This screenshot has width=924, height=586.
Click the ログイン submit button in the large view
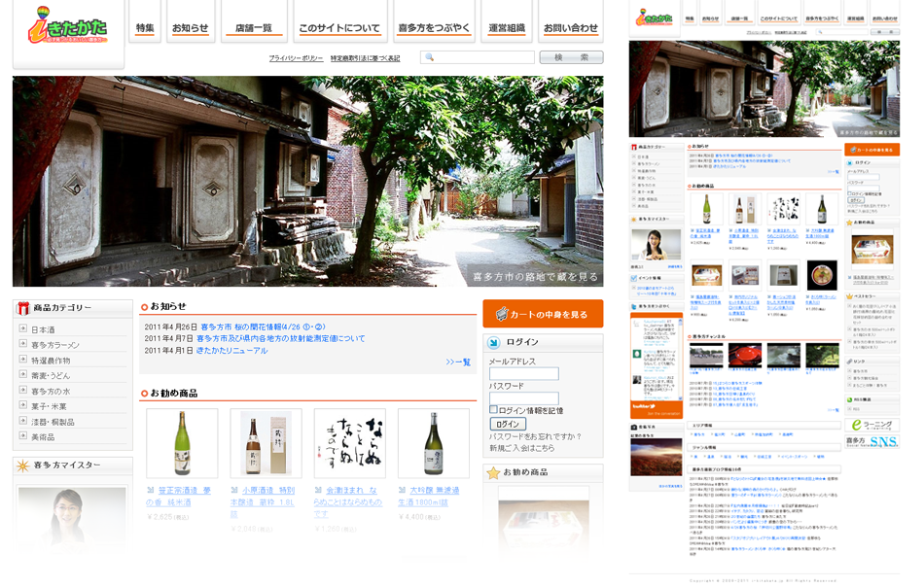(x=508, y=424)
